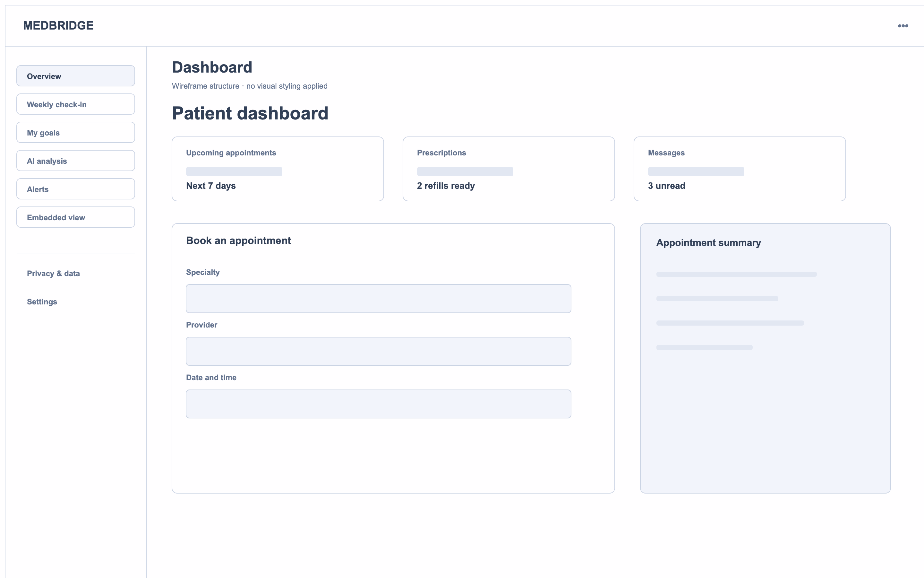Open the Settings link in sidebar

[x=42, y=302]
